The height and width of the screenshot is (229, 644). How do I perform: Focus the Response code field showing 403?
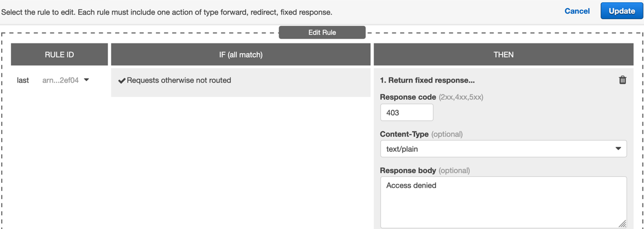coord(406,113)
